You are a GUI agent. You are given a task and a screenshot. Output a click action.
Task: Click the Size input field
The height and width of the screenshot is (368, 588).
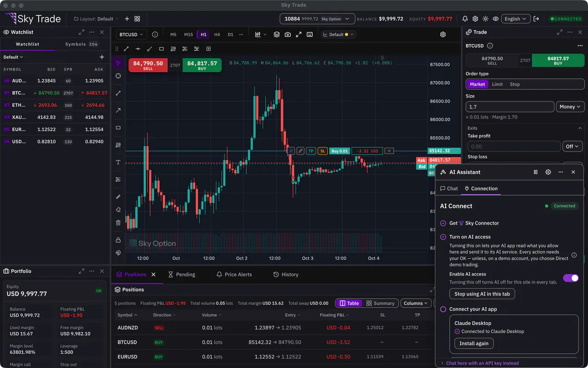510,107
